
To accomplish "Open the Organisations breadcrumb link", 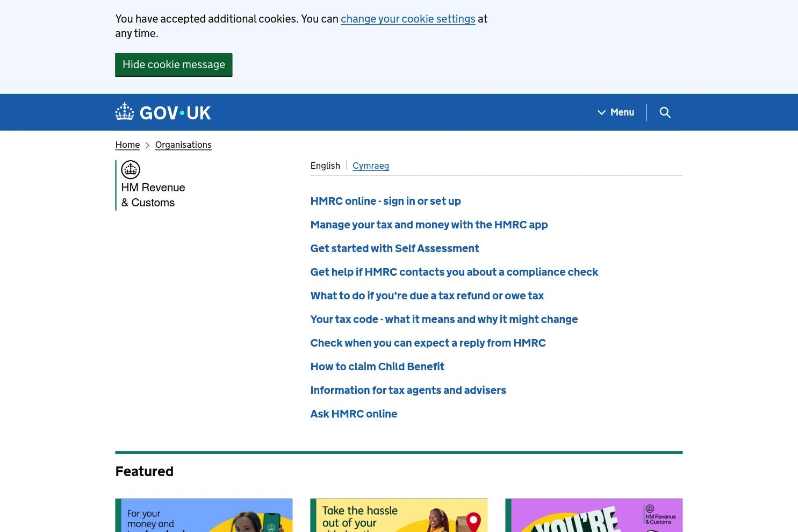I will 183,145.
